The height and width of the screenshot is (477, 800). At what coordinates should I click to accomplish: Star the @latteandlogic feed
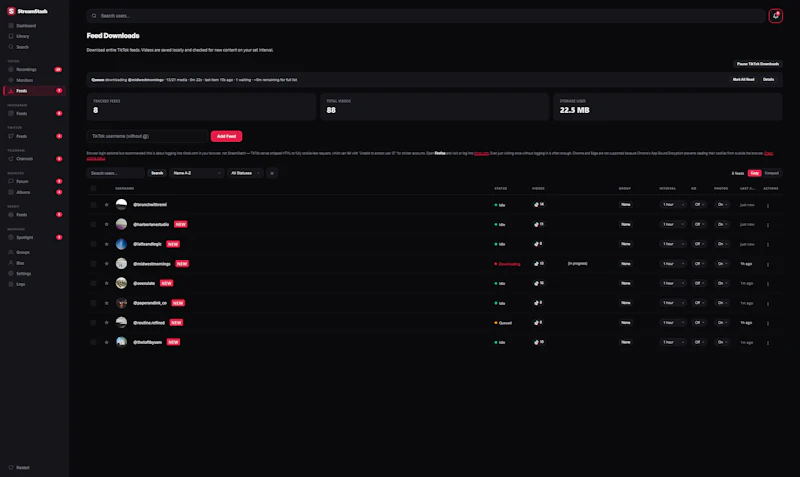tap(107, 244)
